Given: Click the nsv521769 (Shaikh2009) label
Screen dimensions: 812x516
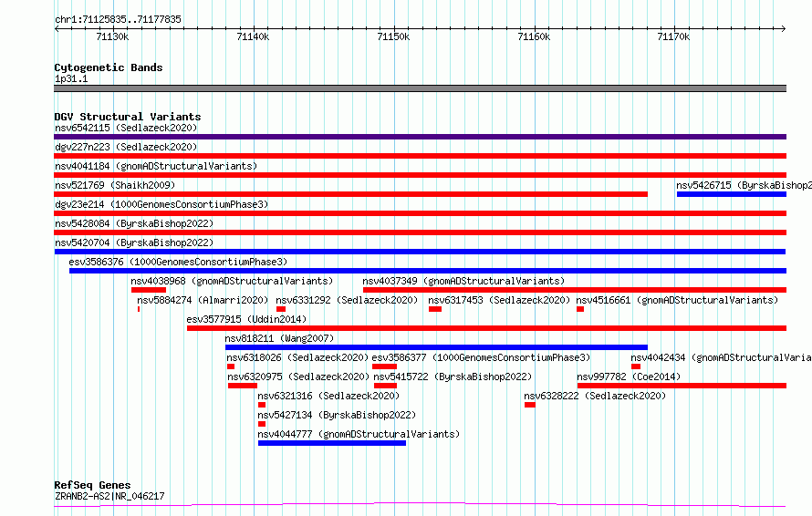Looking at the screenshot, I should pos(115,185).
